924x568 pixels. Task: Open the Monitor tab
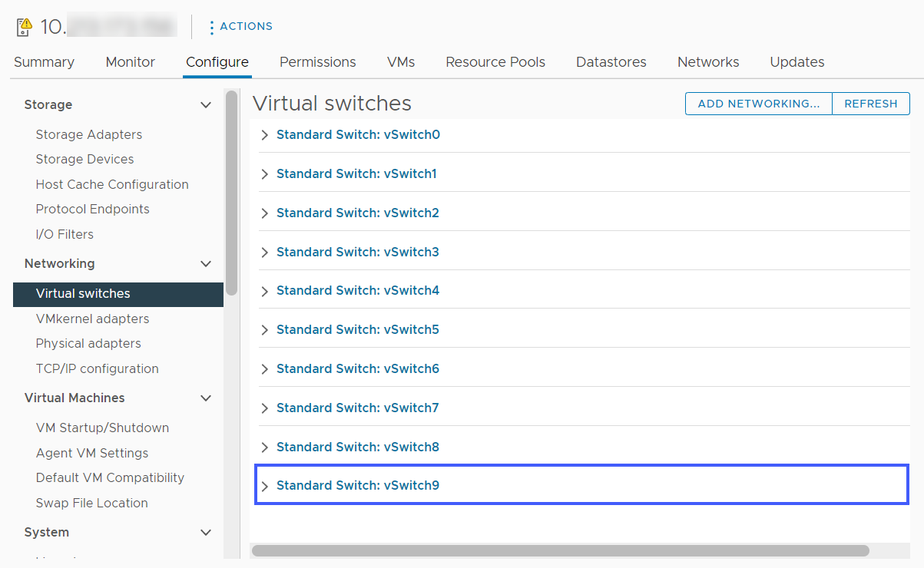[131, 62]
